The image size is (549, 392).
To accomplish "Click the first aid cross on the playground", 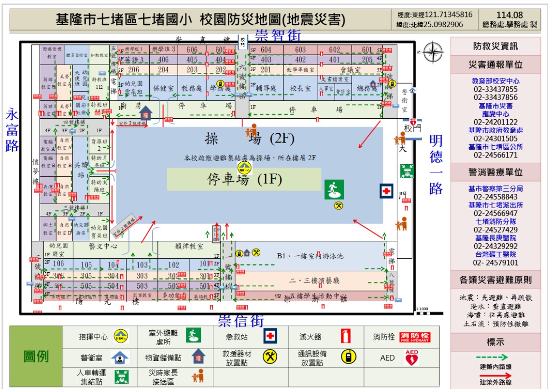I will 386,191.
